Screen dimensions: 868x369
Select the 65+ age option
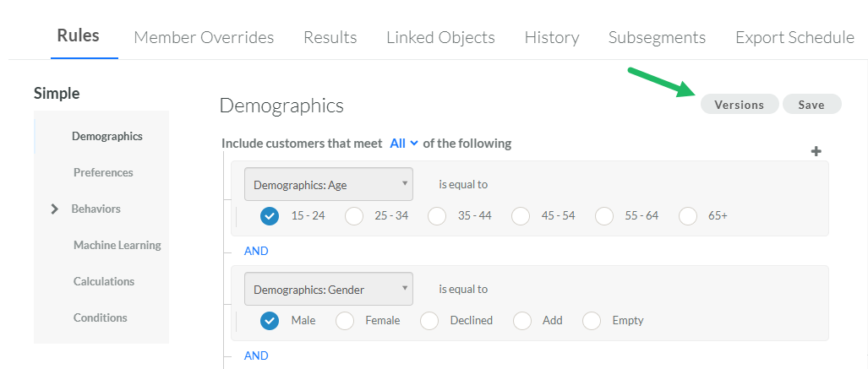click(x=688, y=216)
